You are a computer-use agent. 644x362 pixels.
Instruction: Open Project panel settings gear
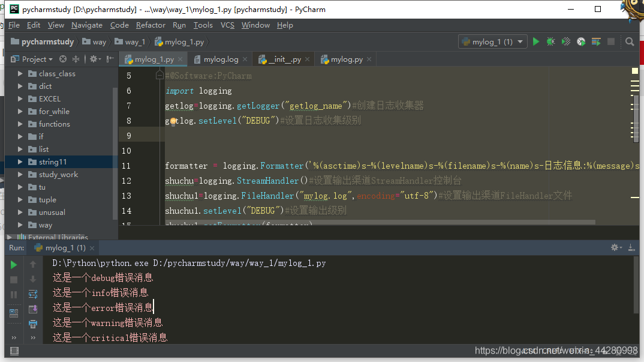95,59
